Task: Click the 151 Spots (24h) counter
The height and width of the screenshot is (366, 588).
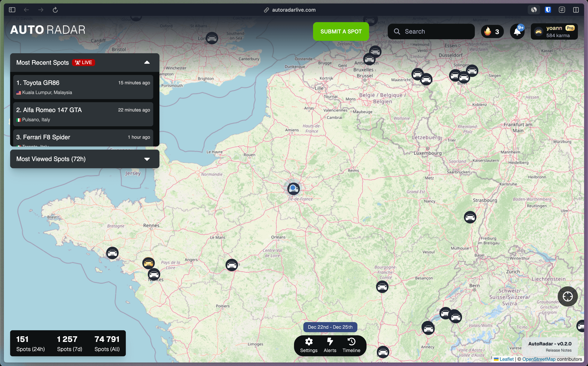Action: 30,343
